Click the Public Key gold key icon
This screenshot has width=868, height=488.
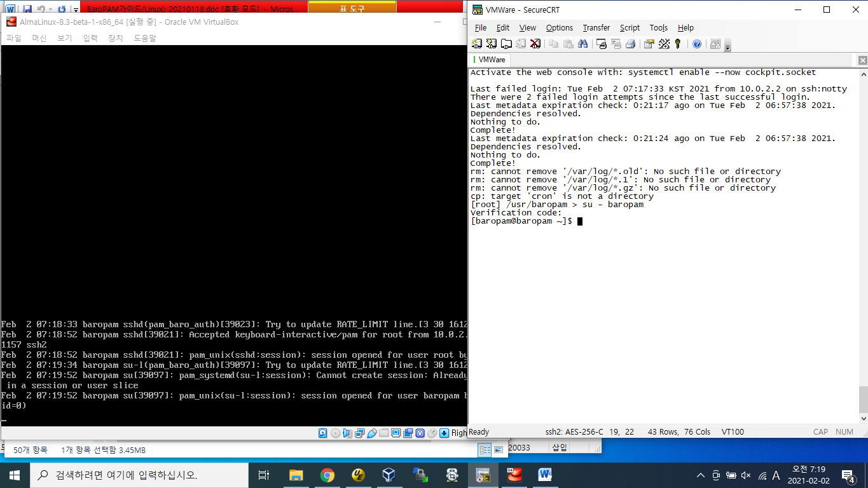[x=678, y=44]
